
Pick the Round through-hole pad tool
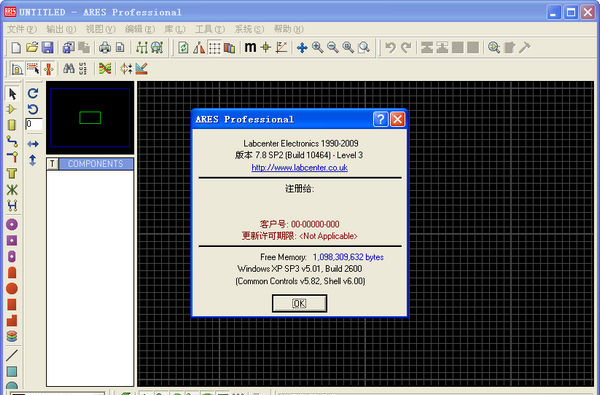tap(12, 224)
